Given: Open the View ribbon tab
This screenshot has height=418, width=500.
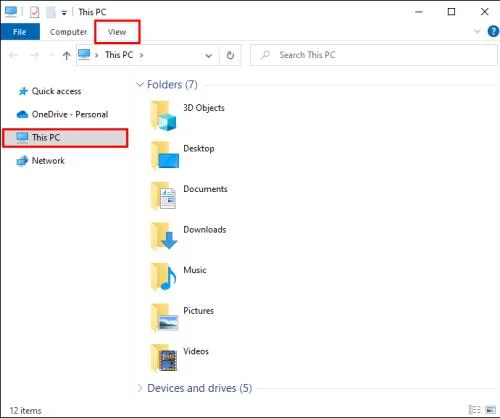Looking at the screenshot, I should 117,32.
